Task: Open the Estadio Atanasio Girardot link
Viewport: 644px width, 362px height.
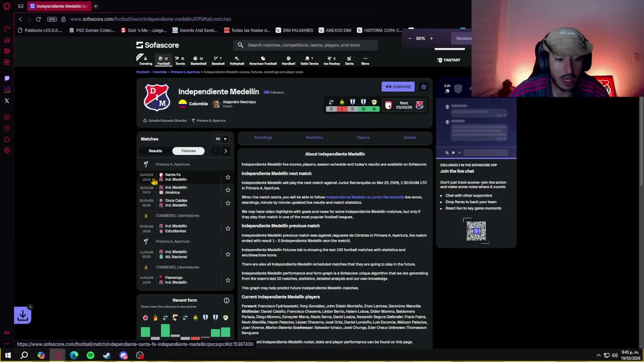Action: pyautogui.click(x=165, y=121)
